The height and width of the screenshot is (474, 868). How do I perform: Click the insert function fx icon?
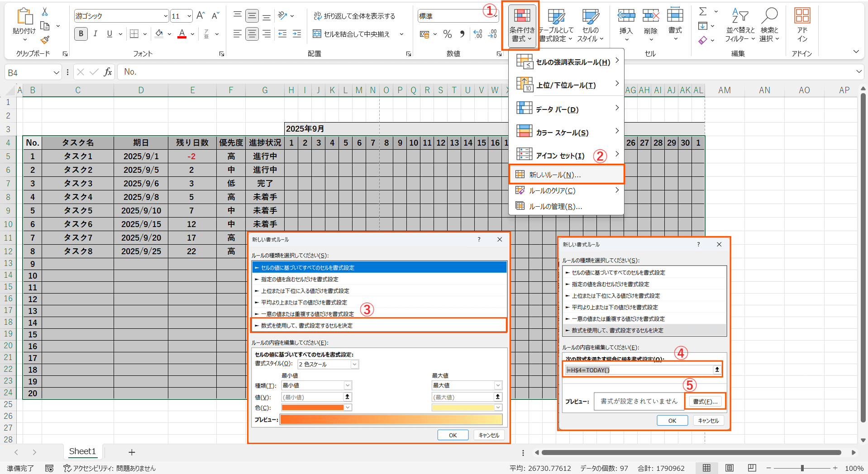coord(108,72)
